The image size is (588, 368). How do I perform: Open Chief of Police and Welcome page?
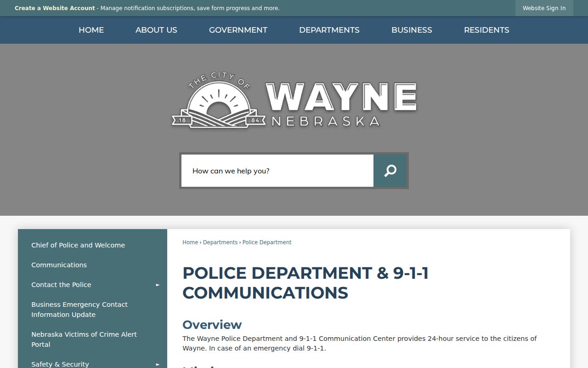click(78, 245)
